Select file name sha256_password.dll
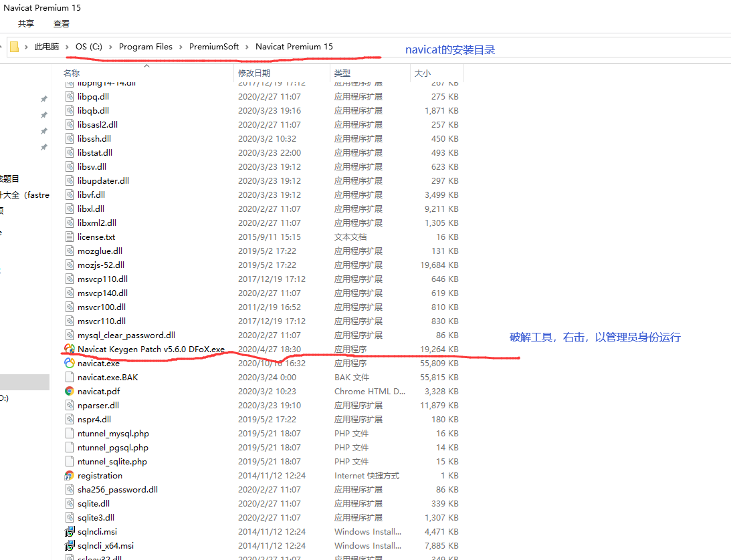 [x=118, y=489]
